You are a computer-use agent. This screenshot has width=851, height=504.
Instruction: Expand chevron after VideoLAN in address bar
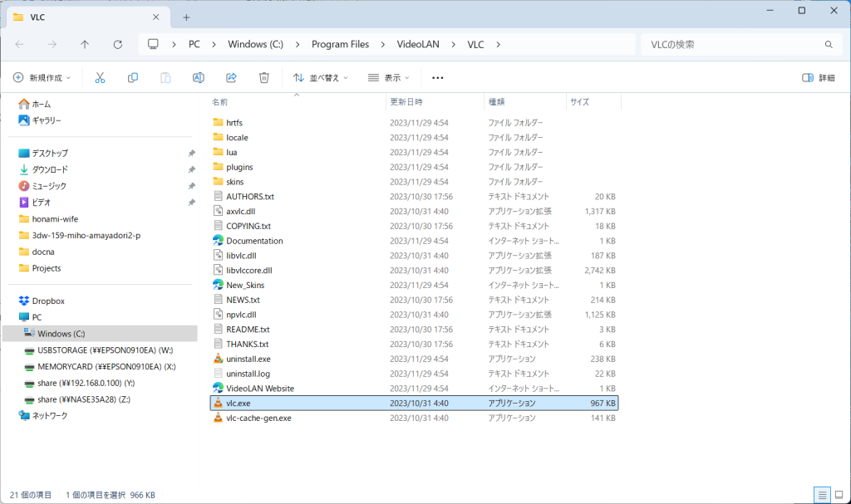453,45
